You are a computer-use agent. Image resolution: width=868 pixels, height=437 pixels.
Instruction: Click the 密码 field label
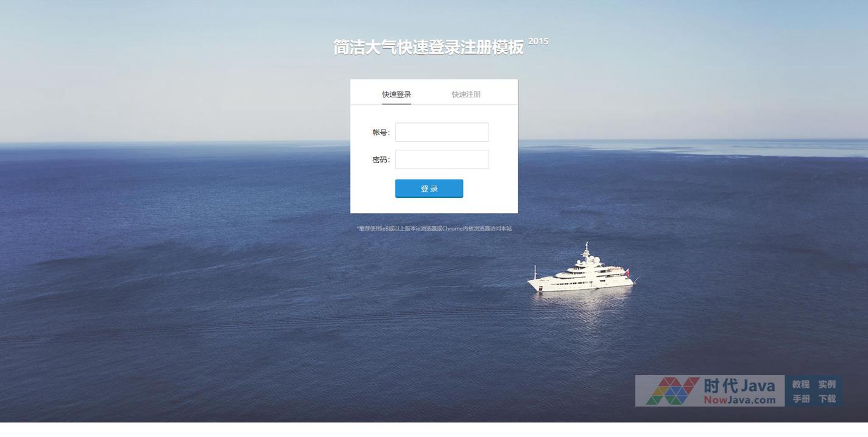coord(381,159)
